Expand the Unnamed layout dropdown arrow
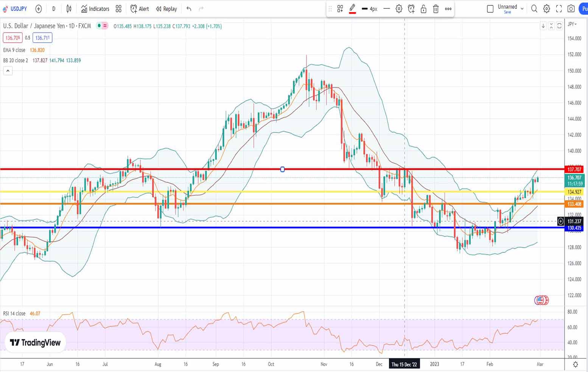The height and width of the screenshot is (372, 588). click(522, 9)
